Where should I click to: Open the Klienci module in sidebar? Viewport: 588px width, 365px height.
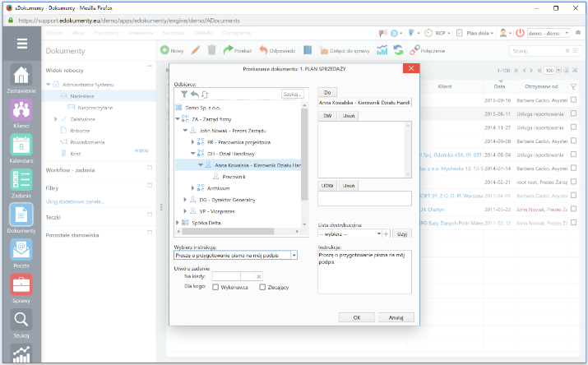tap(21, 109)
